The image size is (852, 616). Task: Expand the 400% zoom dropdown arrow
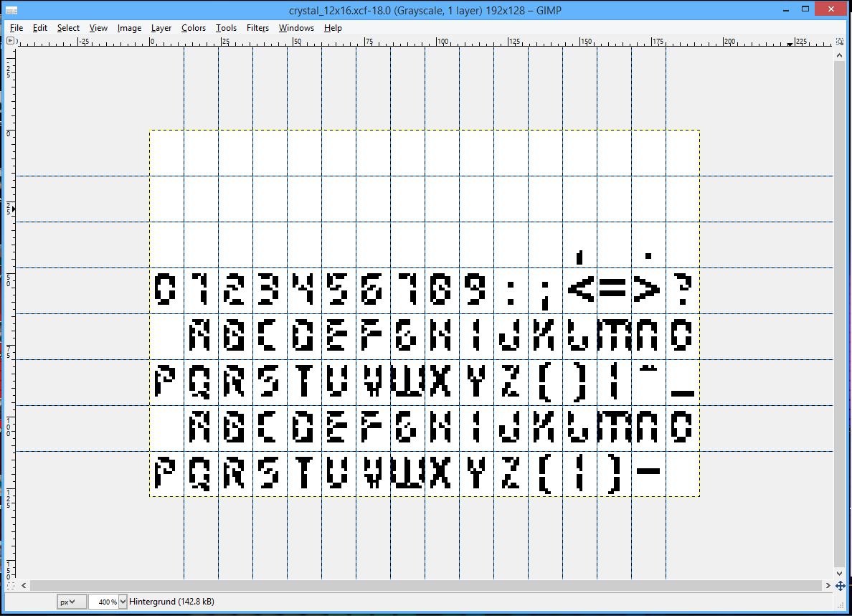point(123,602)
